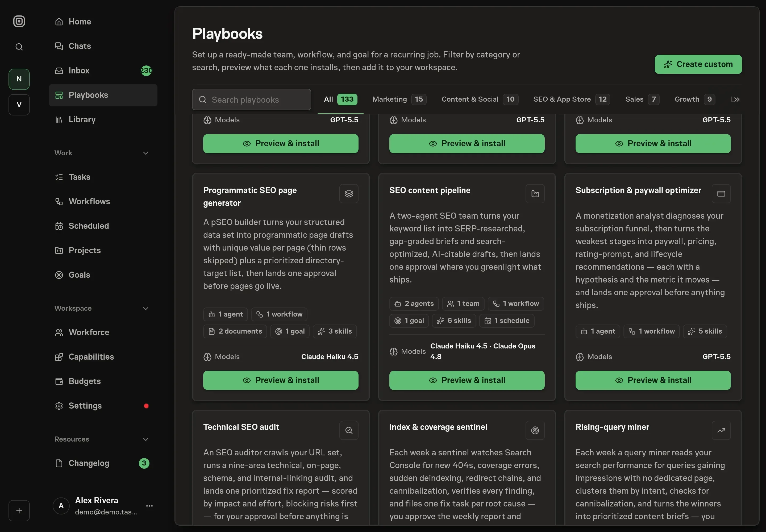Image resolution: width=766 pixels, height=532 pixels.
Task: Click the 2 documents chip
Action: pyautogui.click(x=235, y=331)
